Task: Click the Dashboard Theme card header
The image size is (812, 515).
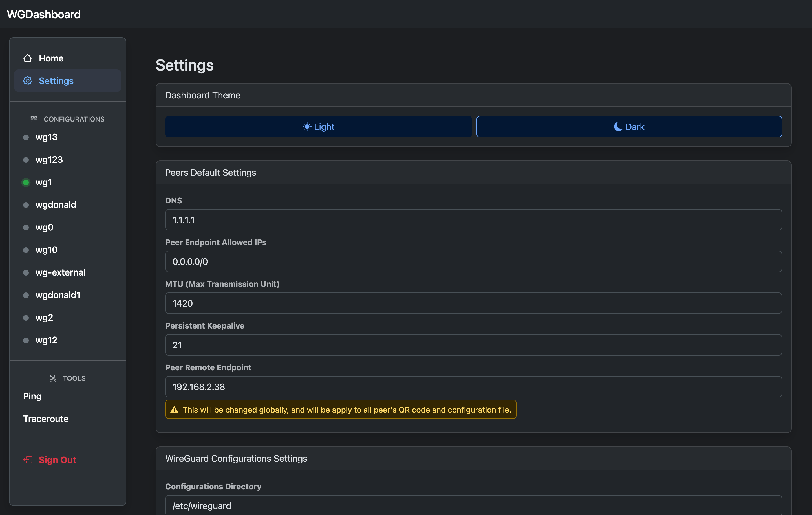Action: [473, 95]
